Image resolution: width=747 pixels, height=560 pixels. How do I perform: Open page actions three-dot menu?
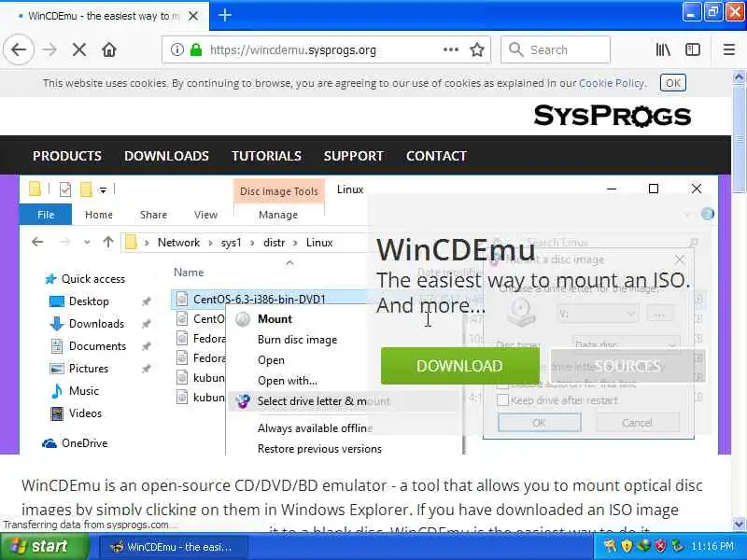point(451,49)
